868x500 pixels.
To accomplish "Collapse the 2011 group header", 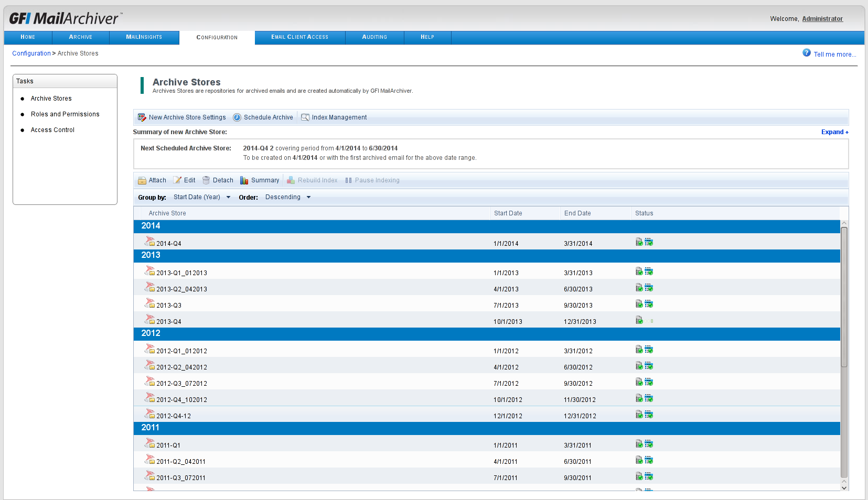I will click(x=487, y=428).
